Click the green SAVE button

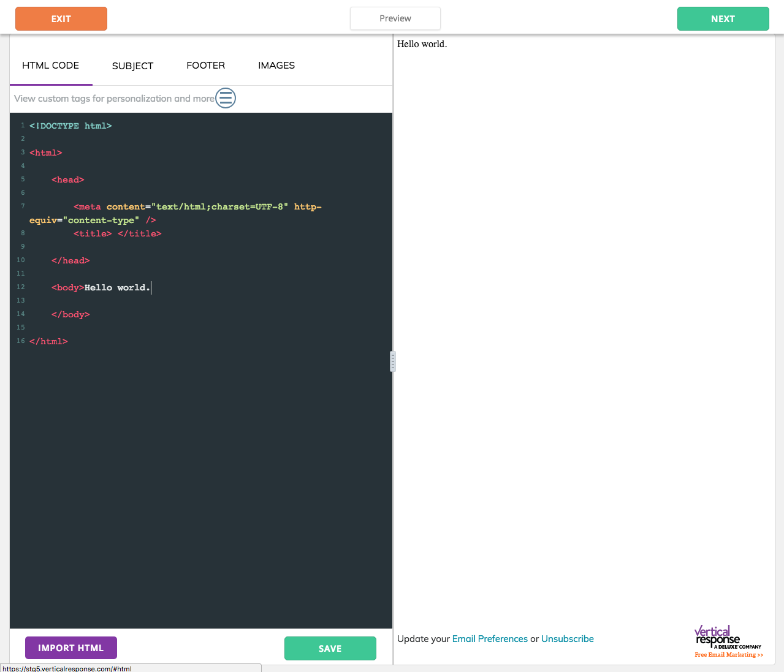(x=330, y=649)
